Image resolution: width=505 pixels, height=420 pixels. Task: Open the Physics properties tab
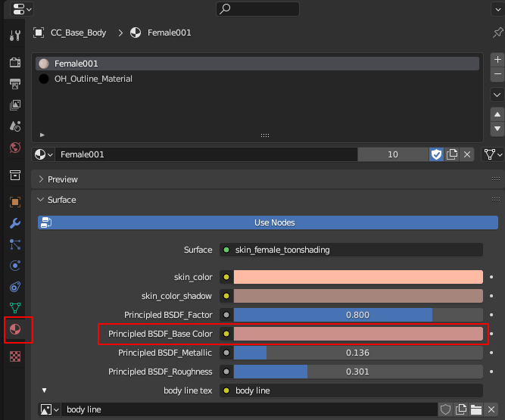15,266
